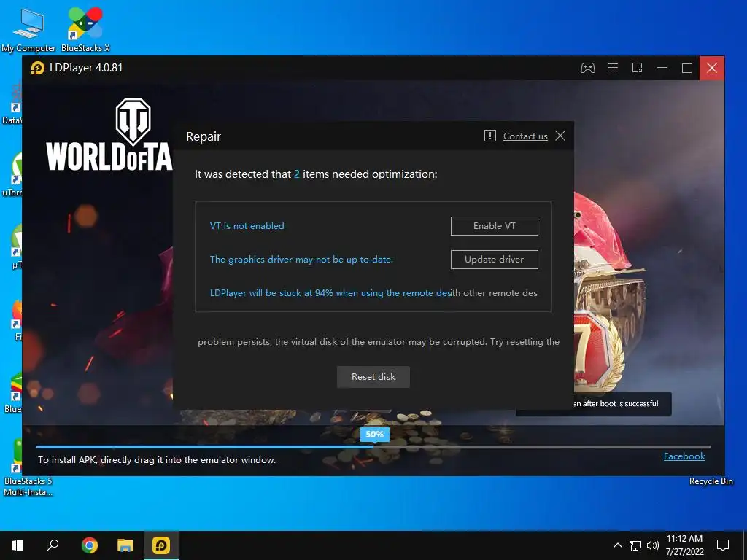Open taskbar search magnifier
Screen dimensions: 747x560
pos(53,545)
